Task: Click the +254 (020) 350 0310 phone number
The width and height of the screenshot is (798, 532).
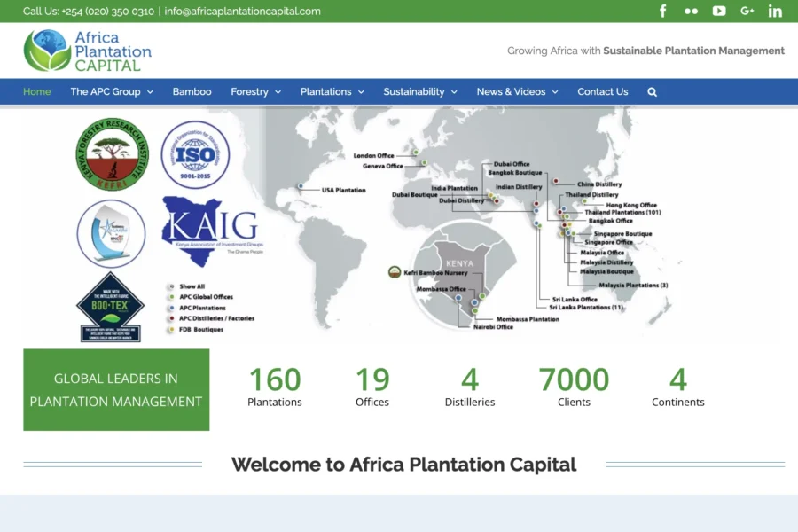Action: 107,12
